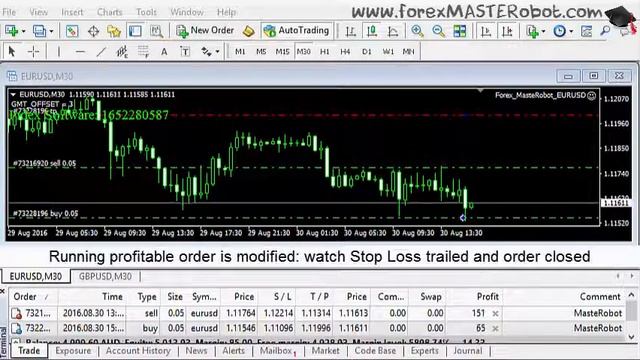Sort orders by Order column header
640x360 pixels.
tap(25, 297)
